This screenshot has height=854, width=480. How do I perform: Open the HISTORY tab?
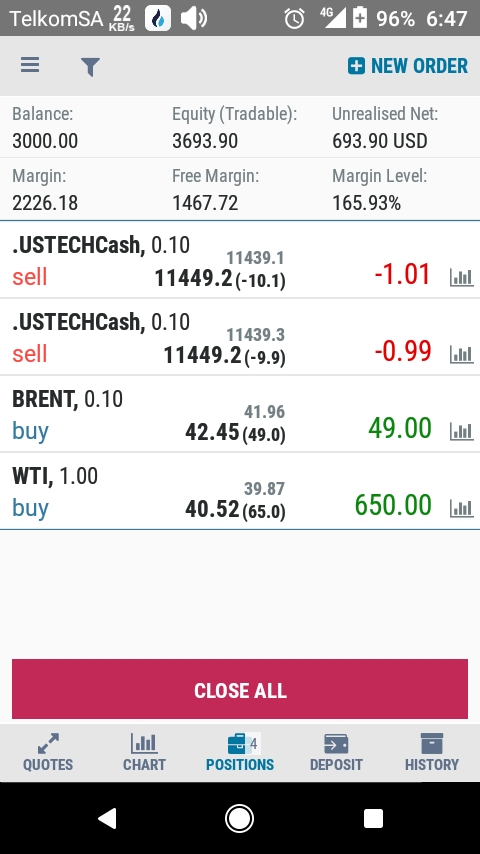(432, 752)
